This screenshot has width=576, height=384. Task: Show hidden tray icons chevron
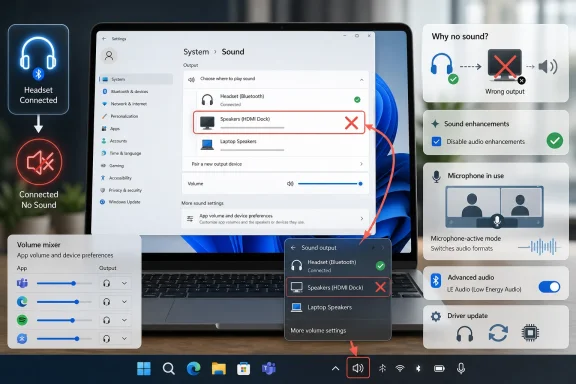click(x=335, y=368)
